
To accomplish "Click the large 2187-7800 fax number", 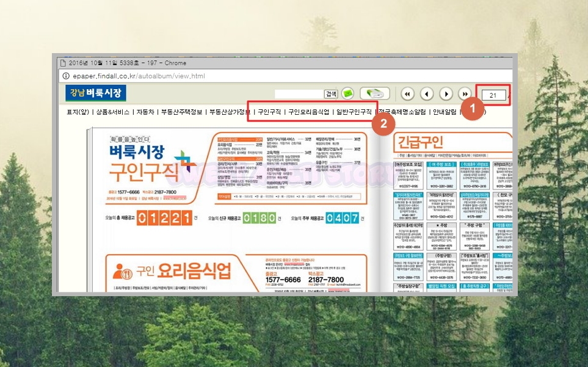I will click(x=326, y=280).
